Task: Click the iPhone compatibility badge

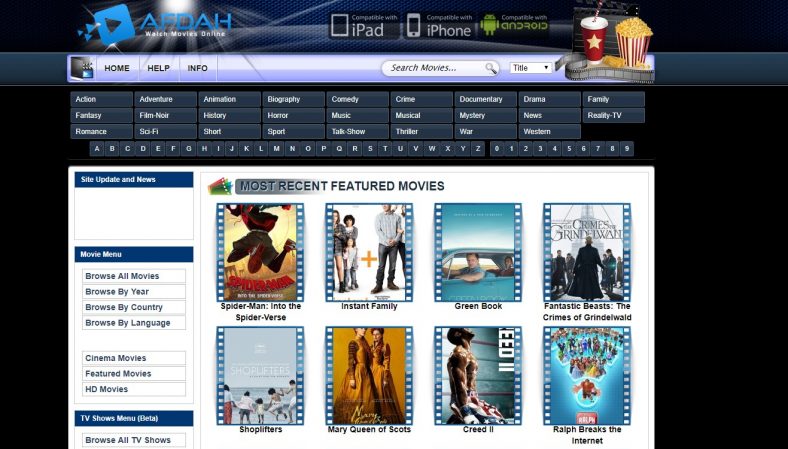Action: coord(440,25)
